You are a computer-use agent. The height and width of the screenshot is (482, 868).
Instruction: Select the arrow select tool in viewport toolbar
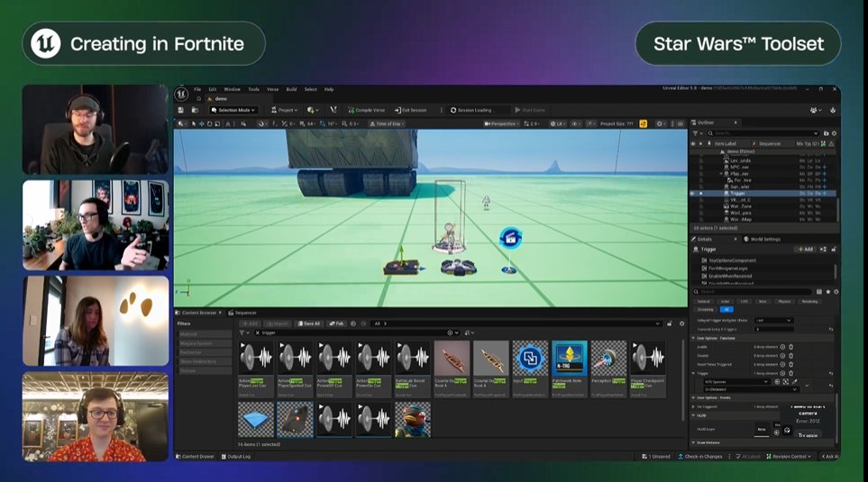(194, 124)
